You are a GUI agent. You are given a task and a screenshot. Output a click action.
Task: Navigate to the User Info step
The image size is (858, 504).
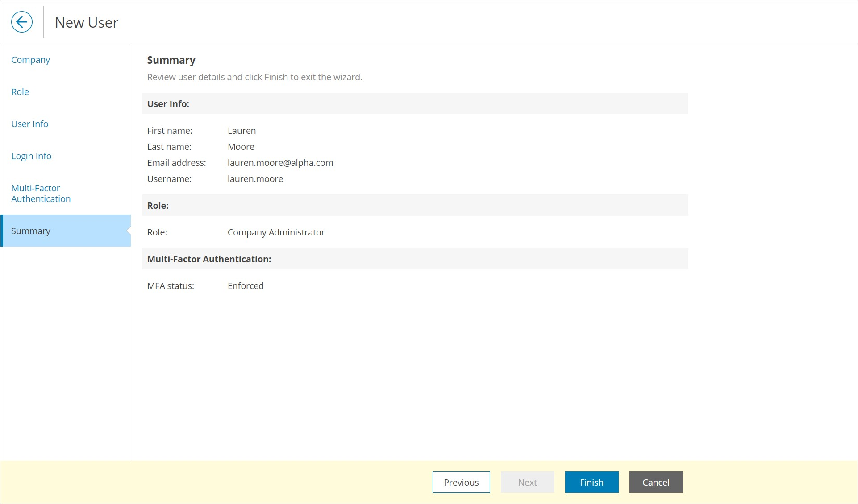click(x=29, y=124)
